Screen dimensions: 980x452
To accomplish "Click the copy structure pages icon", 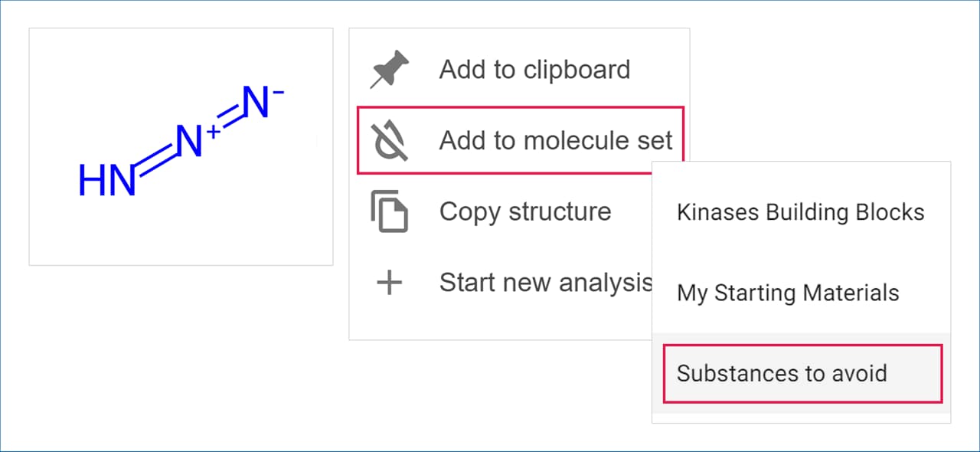I will [x=390, y=212].
